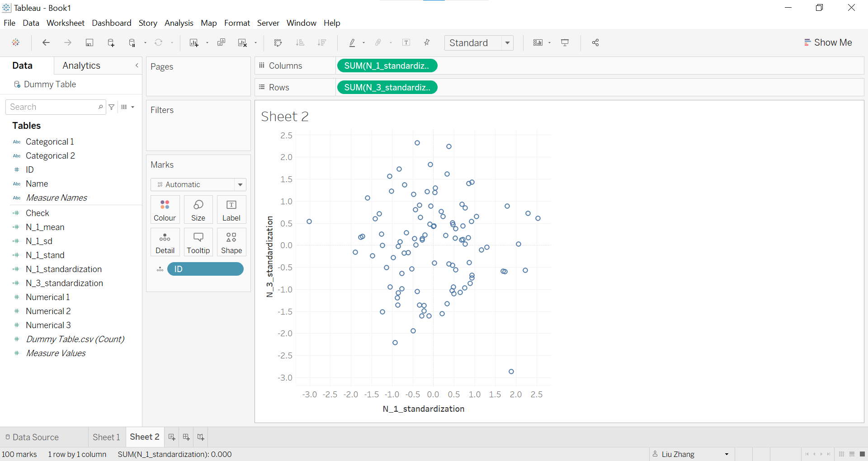Toggle Fix Axes pin icon
This screenshot has width=868, height=461.
427,42
